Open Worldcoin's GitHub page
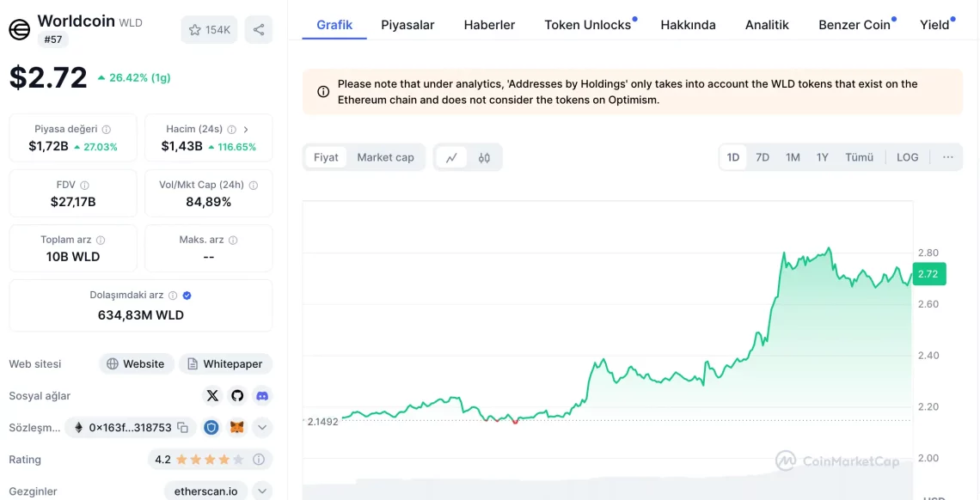Image resolution: width=980 pixels, height=500 pixels. point(237,395)
